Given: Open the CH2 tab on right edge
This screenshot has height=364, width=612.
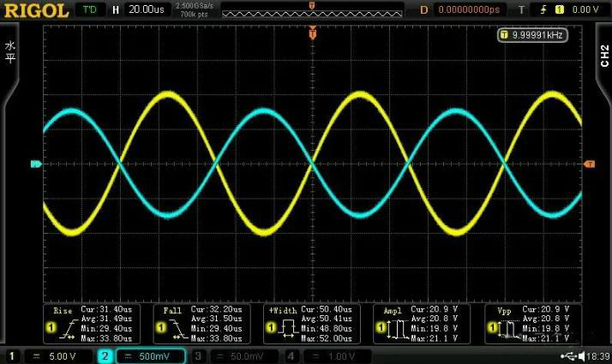Looking at the screenshot, I should tap(603, 56).
